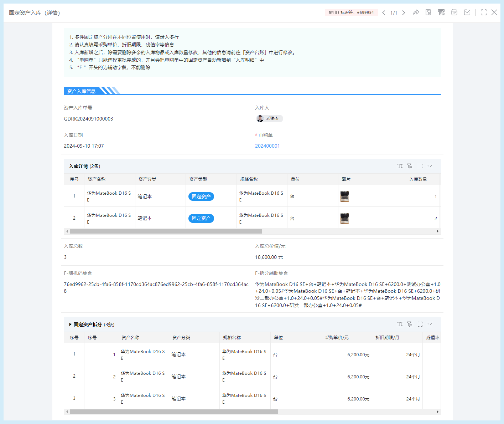504x424 pixels.
Task: Collapse the F-固定资产拆分 table section
Action: pos(430,324)
